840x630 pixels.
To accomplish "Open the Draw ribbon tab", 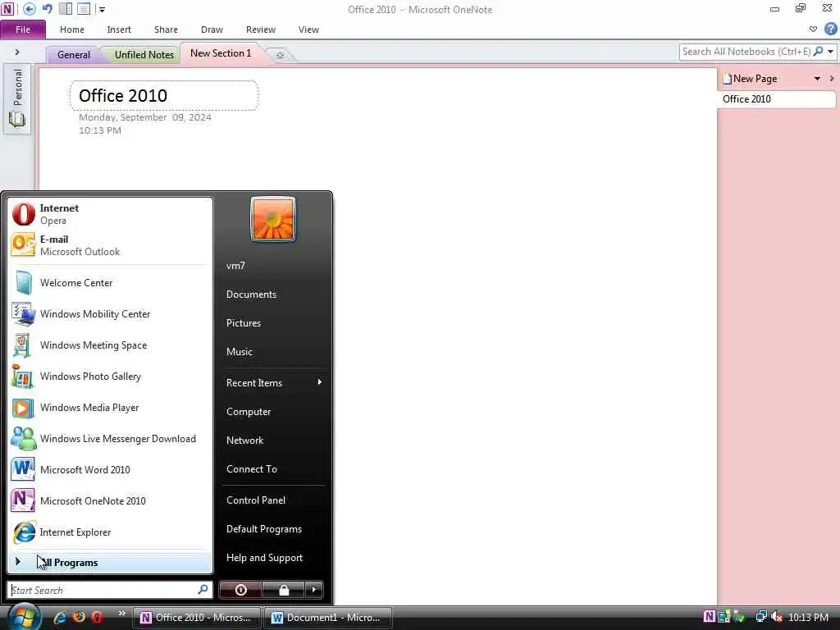I will 212,30.
